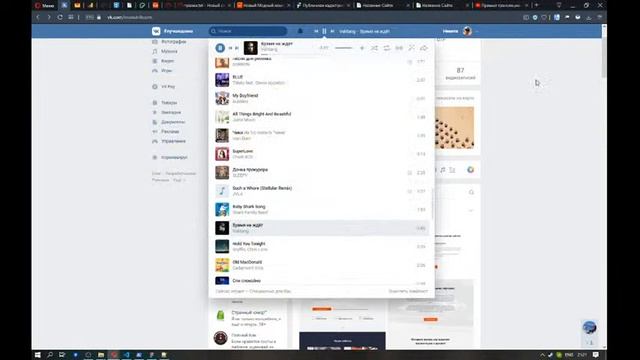
Task: Add current track with the plus icon
Action: 362,48
